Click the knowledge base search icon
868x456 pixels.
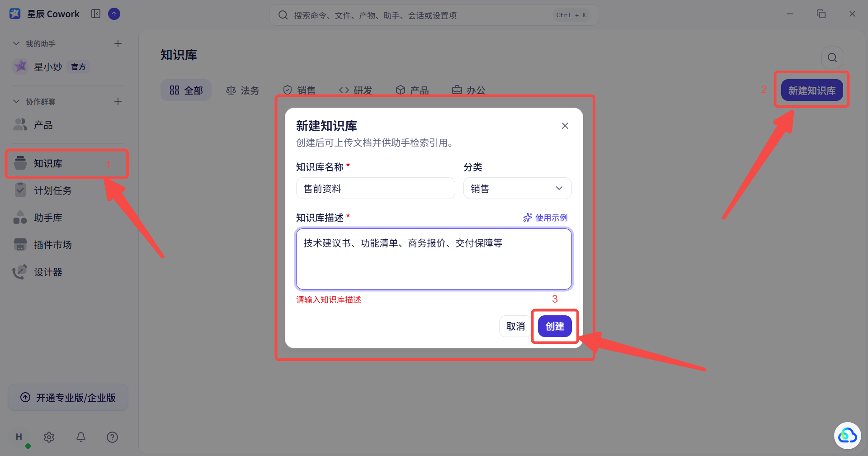tap(832, 57)
